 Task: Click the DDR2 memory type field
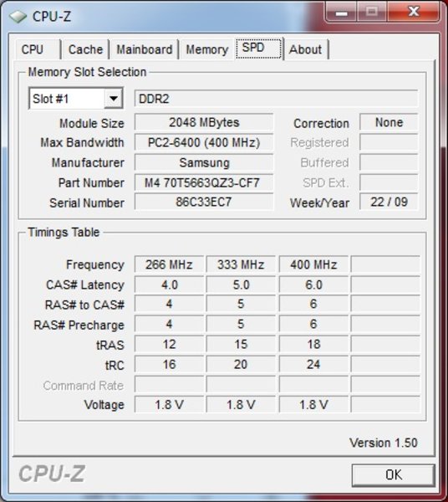pos(276,99)
